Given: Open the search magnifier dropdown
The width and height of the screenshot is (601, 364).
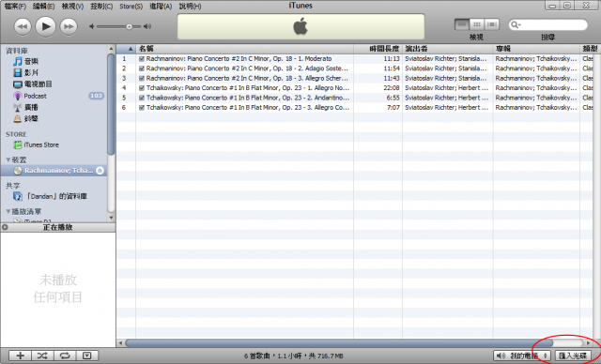Looking at the screenshot, I should [x=516, y=25].
